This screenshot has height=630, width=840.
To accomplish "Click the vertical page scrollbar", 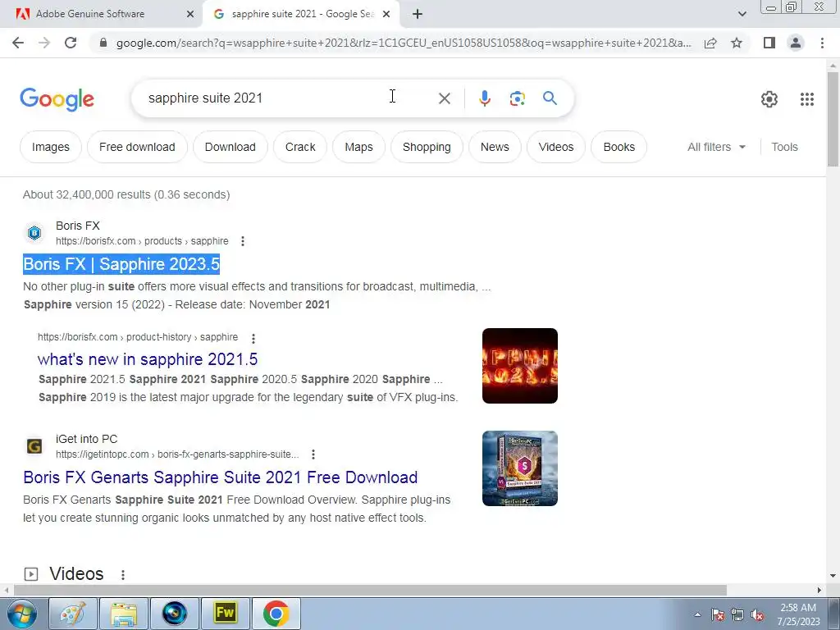I will [x=833, y=119].
